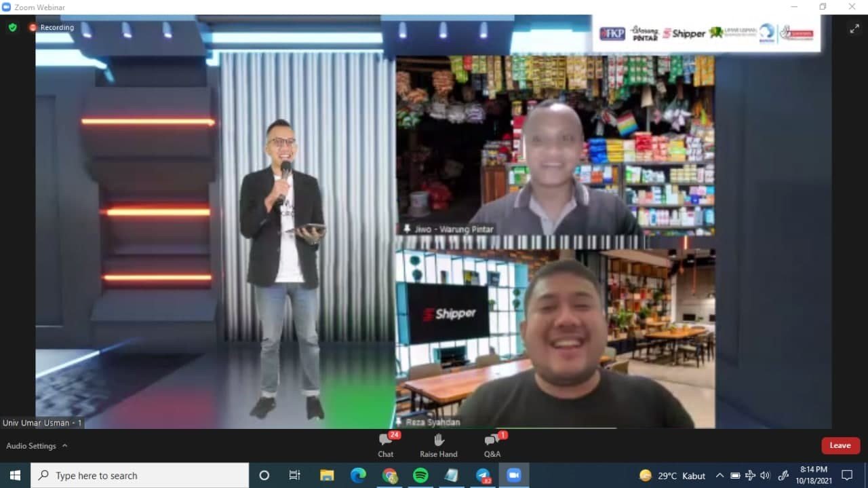Click the green encryption shield icon
The height and width of the screenshot is (488, 868).
click(12, 27)
